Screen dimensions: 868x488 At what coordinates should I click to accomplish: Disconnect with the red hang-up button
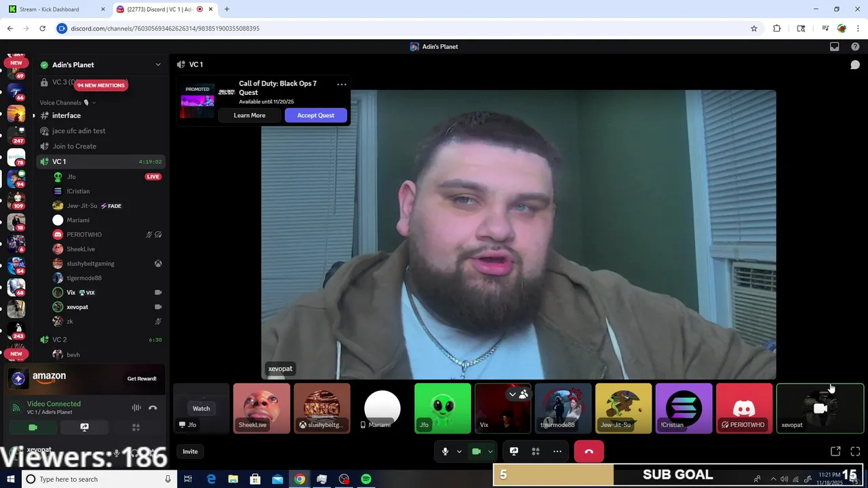(x=589, y=451)
